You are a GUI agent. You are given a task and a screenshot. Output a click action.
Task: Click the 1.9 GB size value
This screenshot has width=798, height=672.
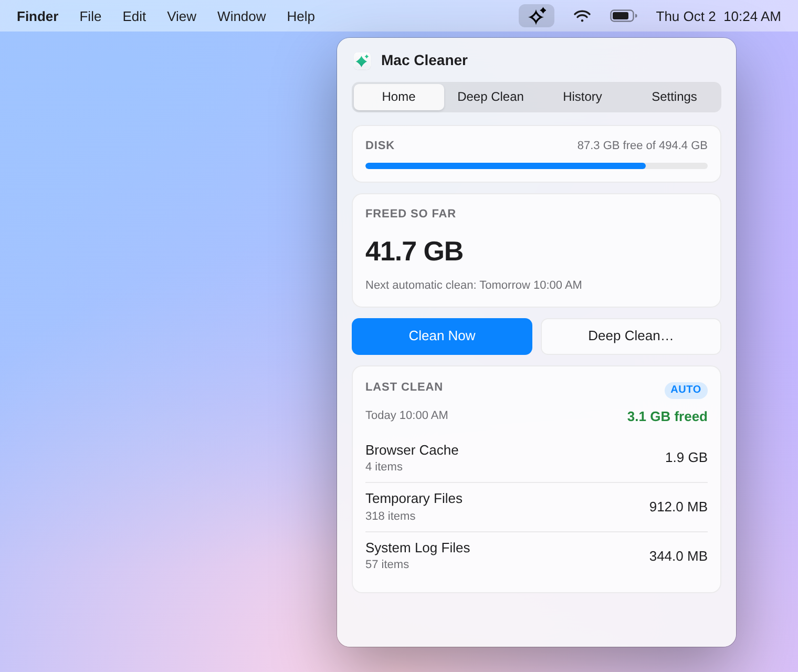pyautogui.click(x=686, y=458)
